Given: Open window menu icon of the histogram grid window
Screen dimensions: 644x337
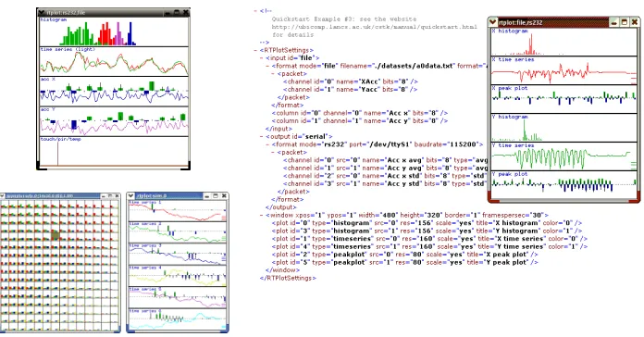Looking at the screenshot, I should (x=3, y=196).
